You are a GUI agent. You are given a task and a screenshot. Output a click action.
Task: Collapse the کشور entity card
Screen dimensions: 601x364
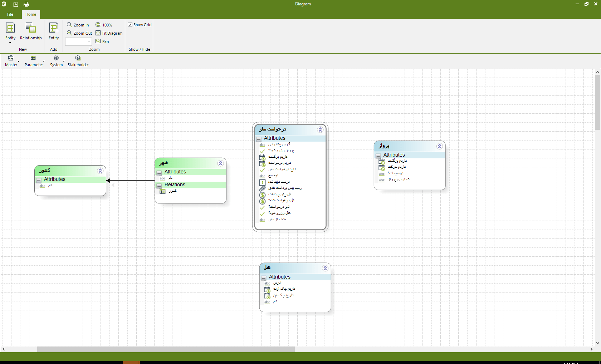point(100,171)
